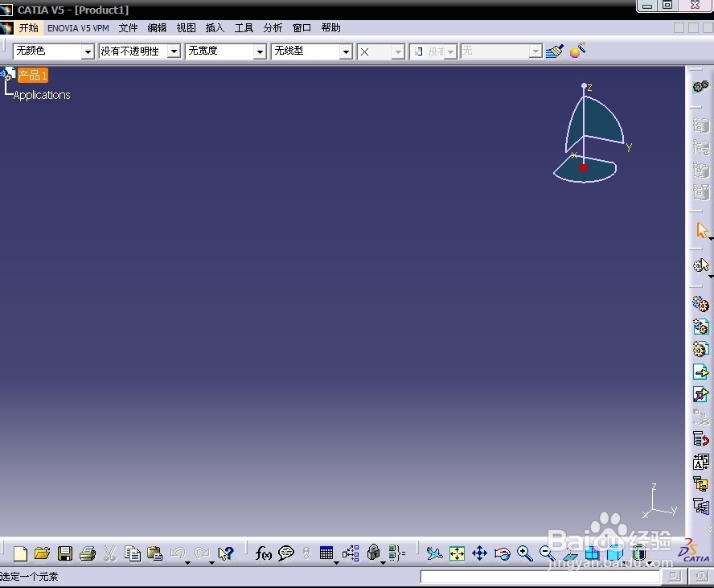This screenshot has width=714, height=588.
Task: Expand the 无线型 line type dropdown
Action: (346, 51)
